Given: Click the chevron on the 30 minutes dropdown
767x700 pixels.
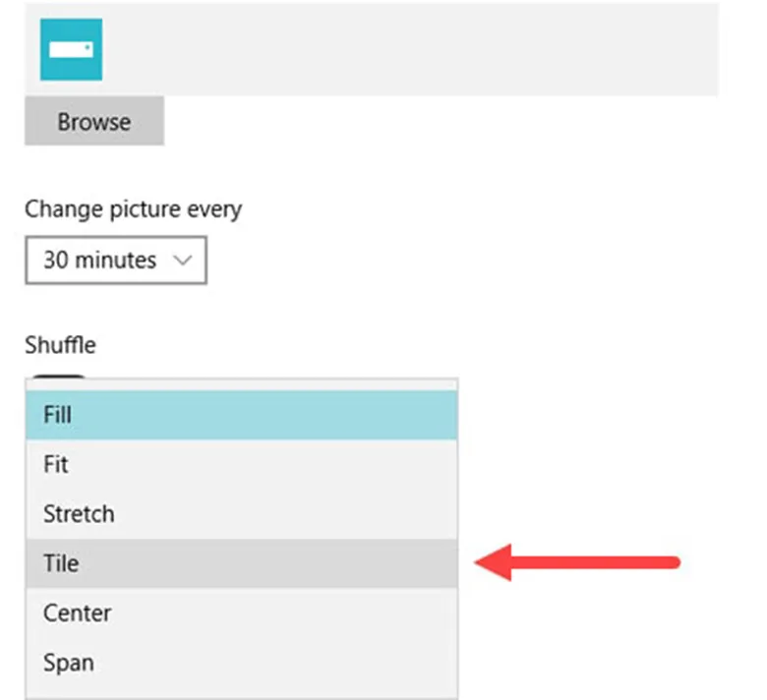Looking at the screenshot, I should (182, 261).
